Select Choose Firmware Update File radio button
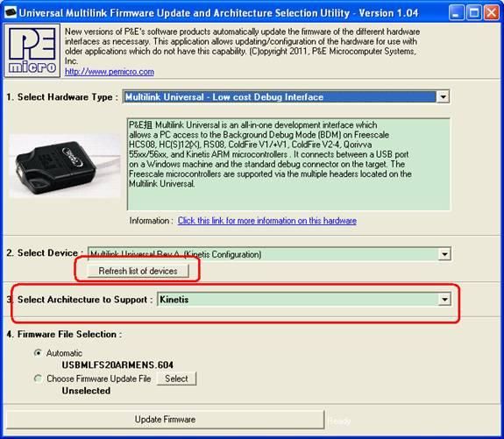Viewport: 504px width, 439px height. coord(38,379)
